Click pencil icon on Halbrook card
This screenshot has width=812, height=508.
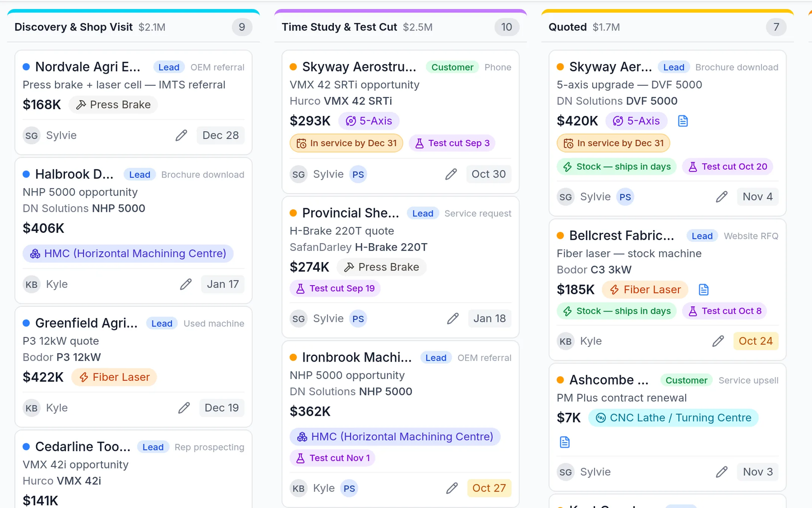186,284
